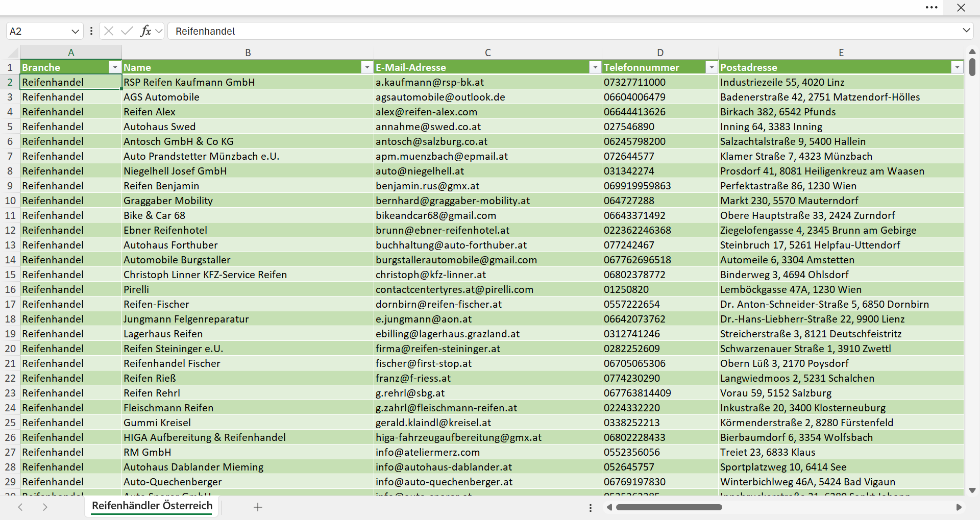
Task: Select cell Prosdorf 41, 8081 Heiligenkreuz am Waasen
Action: click(841, 171)
